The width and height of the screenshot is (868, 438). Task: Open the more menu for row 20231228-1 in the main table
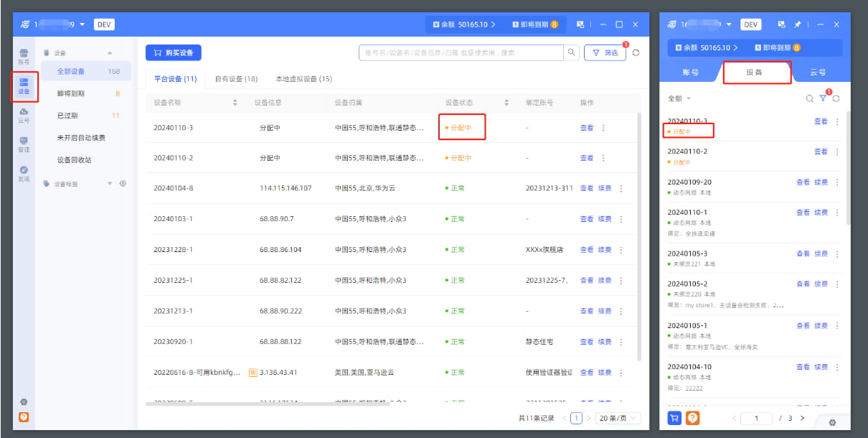pyautogui.click(x=621, y=250)
